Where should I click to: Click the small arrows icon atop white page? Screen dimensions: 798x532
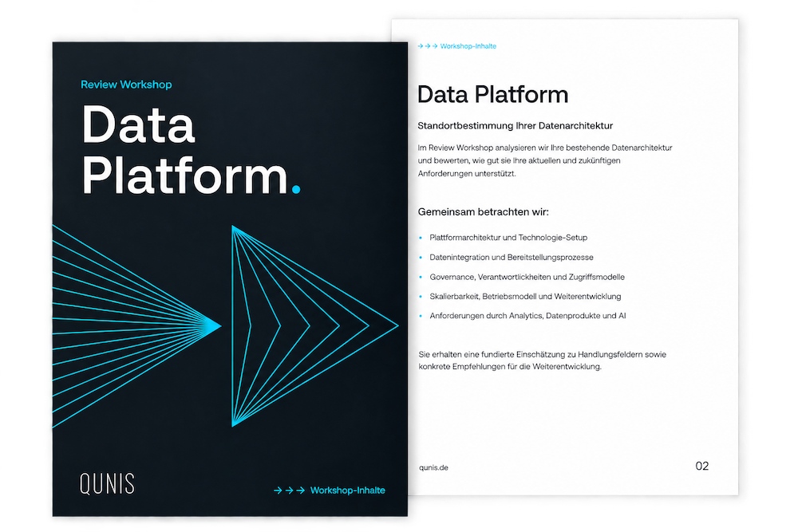(x=428, y=45)
